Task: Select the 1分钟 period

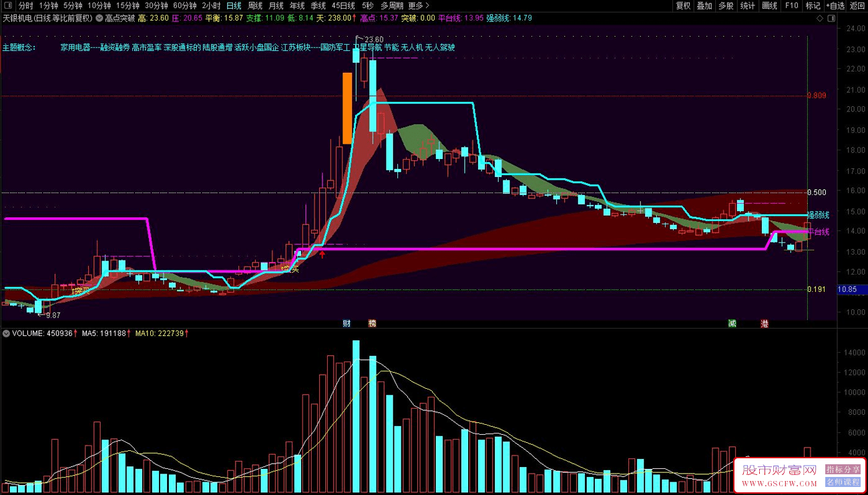Action: point(49,5)
